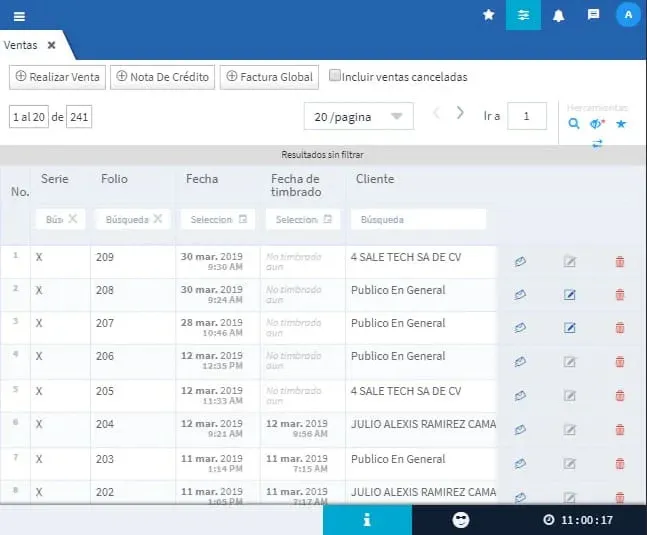Image resolution: width=647 pixels, height=535 pixels.
Task: Click Nota De Crédito button
Action: click(x=163, y=77)
